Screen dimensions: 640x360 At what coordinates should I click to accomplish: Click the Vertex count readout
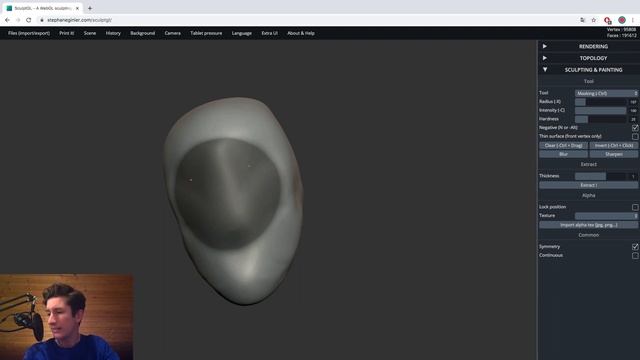pyautogui.click(x=621, y=29)
